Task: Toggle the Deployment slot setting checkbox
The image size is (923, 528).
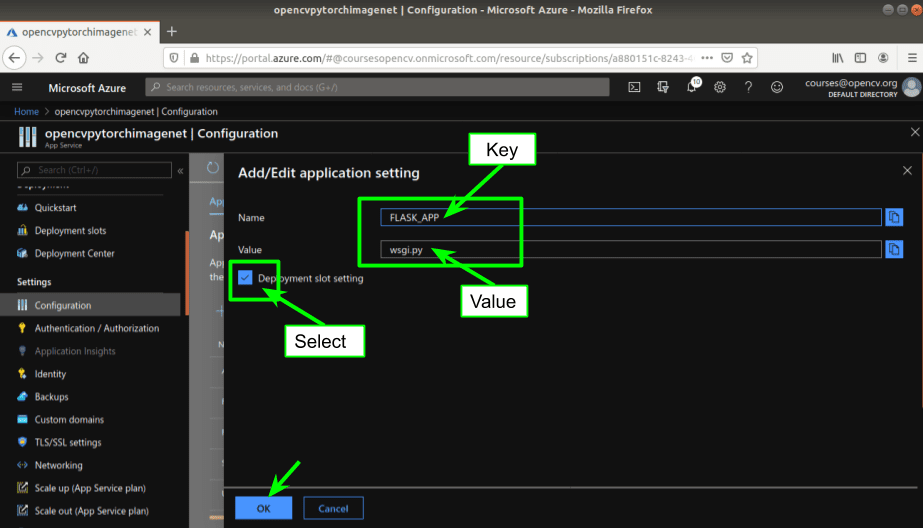Action: pos(245,278)
